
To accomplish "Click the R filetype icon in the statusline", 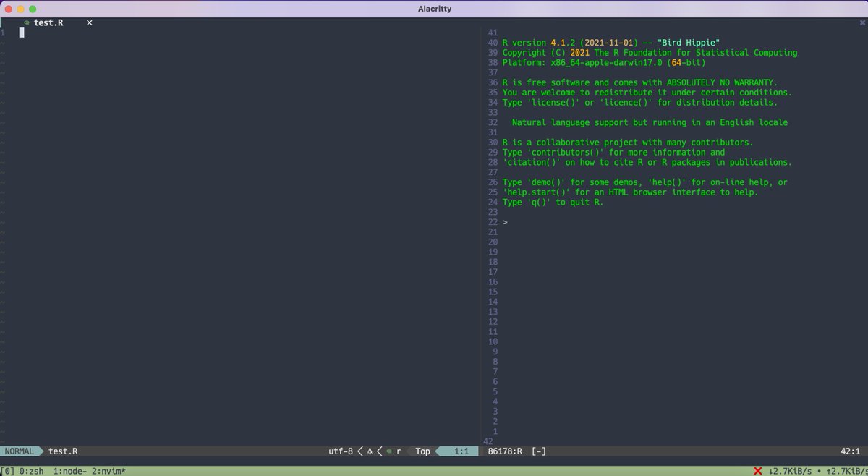I will pyautogui.click(x=389, y=451).
